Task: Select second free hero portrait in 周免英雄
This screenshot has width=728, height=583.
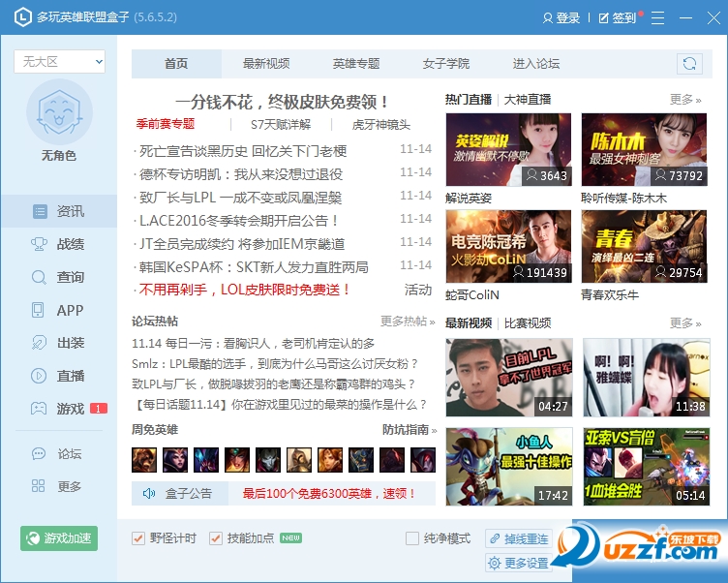Action: coord(175,460)
